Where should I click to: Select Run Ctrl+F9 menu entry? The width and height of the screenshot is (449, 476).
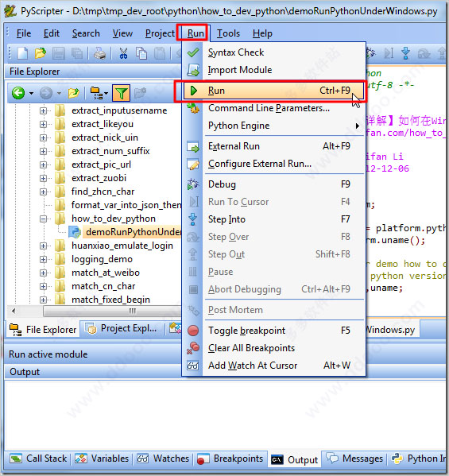coord(273,91)
